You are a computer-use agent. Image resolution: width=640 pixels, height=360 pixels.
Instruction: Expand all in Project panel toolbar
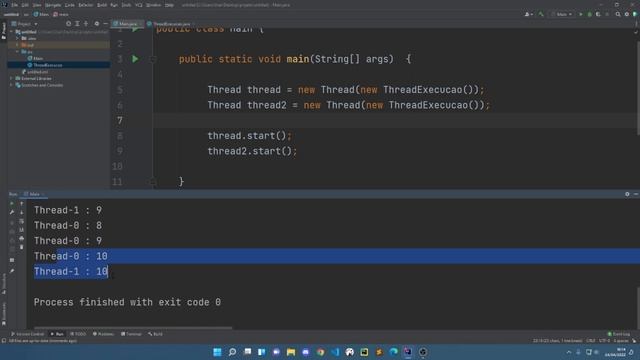77,24
